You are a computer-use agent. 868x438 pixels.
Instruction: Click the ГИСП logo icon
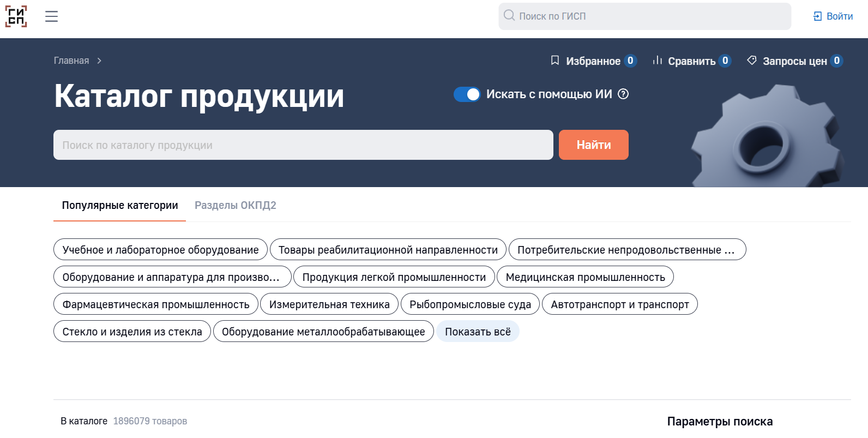click(16, 16)
